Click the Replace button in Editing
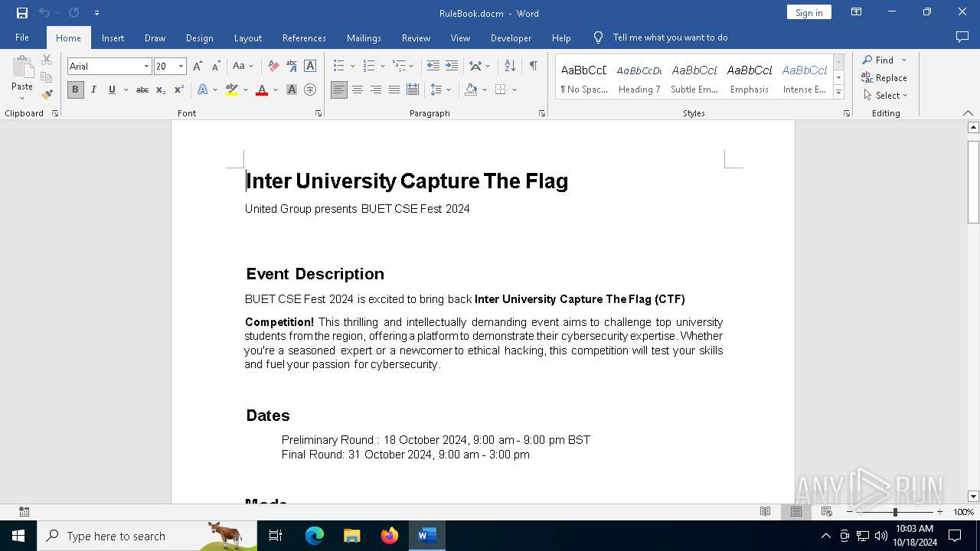The height and width of the screenshot is (551, 980). tap(884, 77)
